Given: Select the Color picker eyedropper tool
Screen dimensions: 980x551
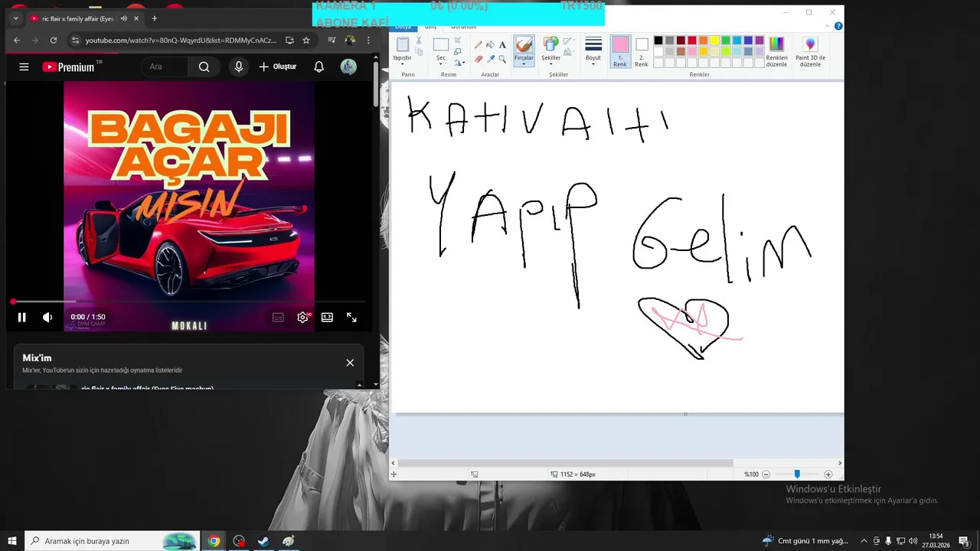Looking at the screenshot, I should click(490, 59).
